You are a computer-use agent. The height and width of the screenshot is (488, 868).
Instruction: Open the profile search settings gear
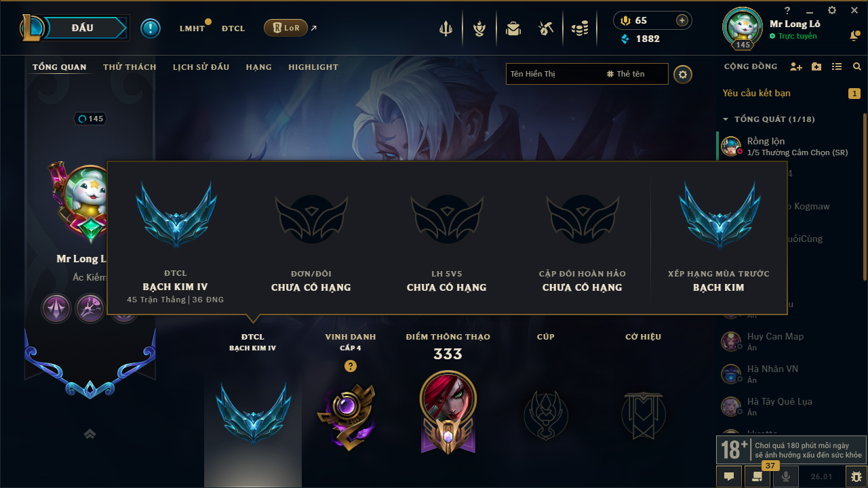tap(683, 74)
